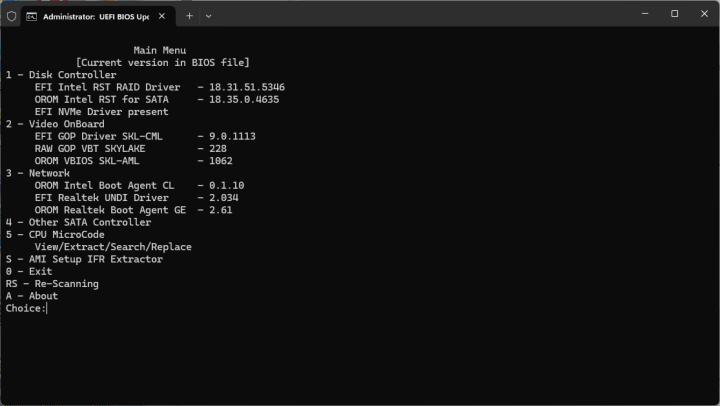
Task: Open a new terminal tab
Action: [189, 16]
